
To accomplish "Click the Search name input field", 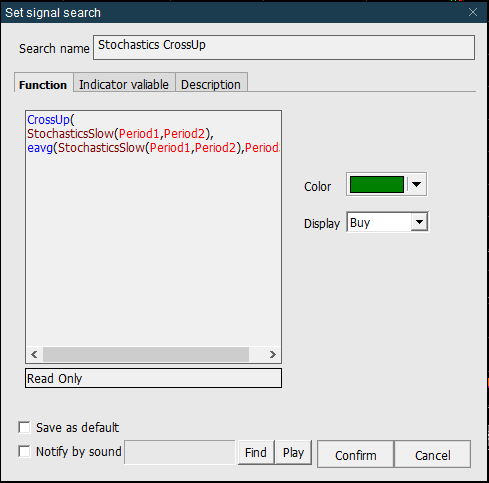I will tap(284, 47).
